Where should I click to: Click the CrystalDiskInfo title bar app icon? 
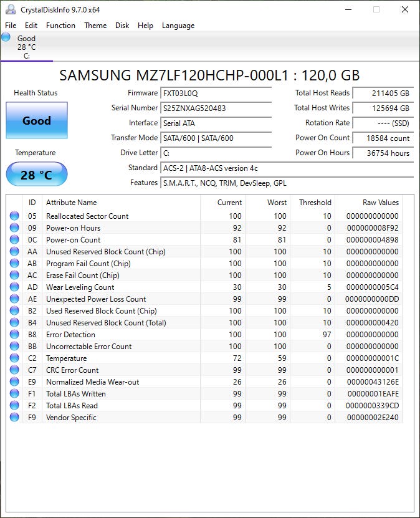pos(11,9)
